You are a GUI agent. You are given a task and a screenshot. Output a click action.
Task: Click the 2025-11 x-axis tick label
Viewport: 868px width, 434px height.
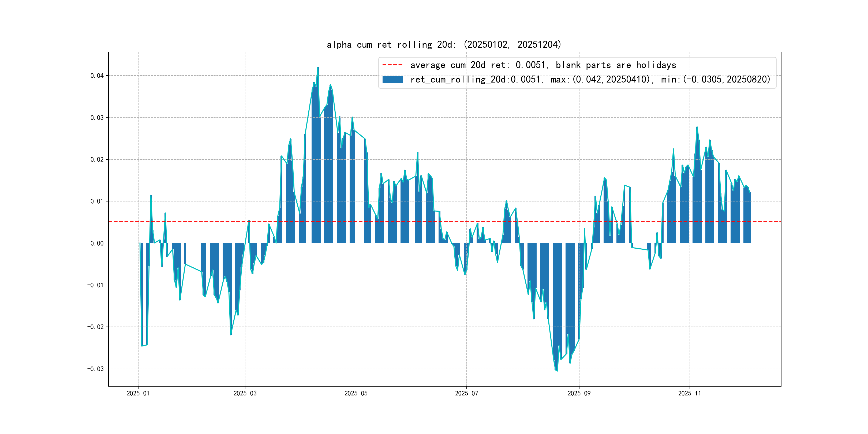pos(689,393)
